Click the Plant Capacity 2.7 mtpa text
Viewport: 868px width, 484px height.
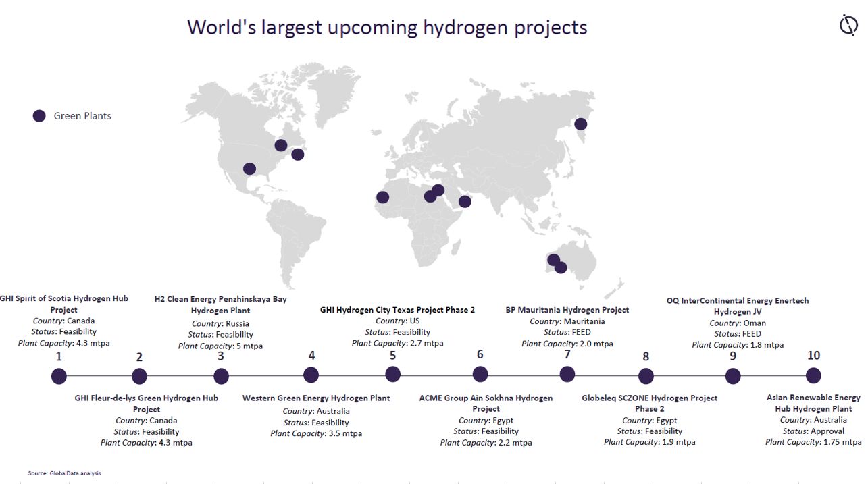click(398, 343)
